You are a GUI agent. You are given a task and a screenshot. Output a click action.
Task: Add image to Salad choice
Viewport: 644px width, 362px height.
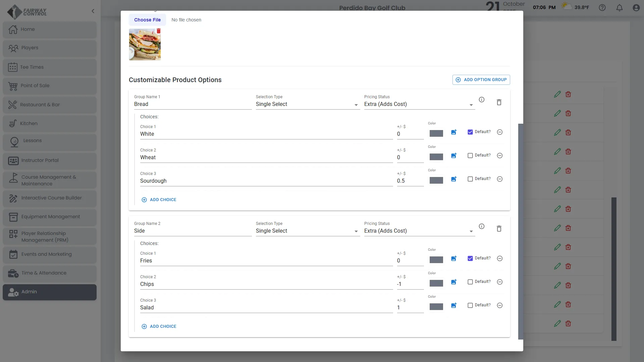[x=454, y=305]
